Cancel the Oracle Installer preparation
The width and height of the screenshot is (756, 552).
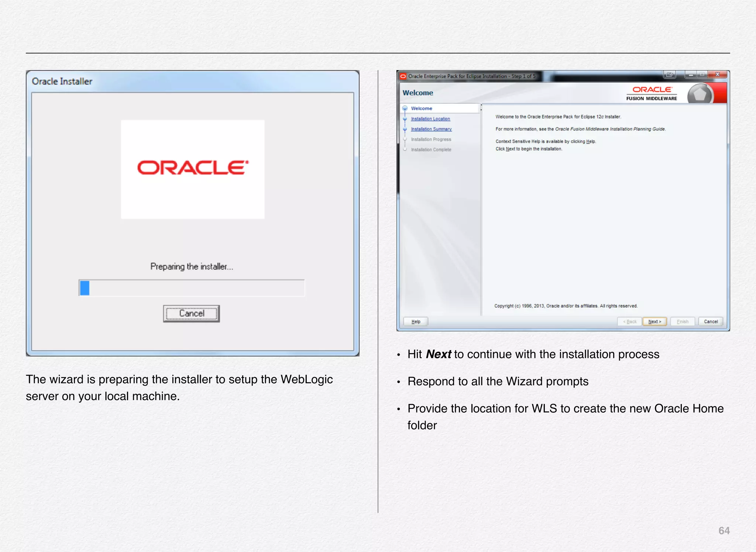tap(191, 314)
